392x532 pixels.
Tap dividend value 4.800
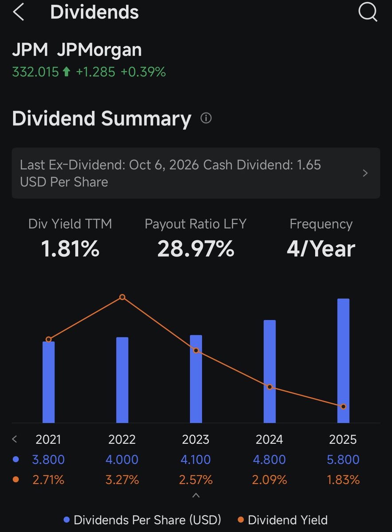pyautogui.click(x=269, y=460)
